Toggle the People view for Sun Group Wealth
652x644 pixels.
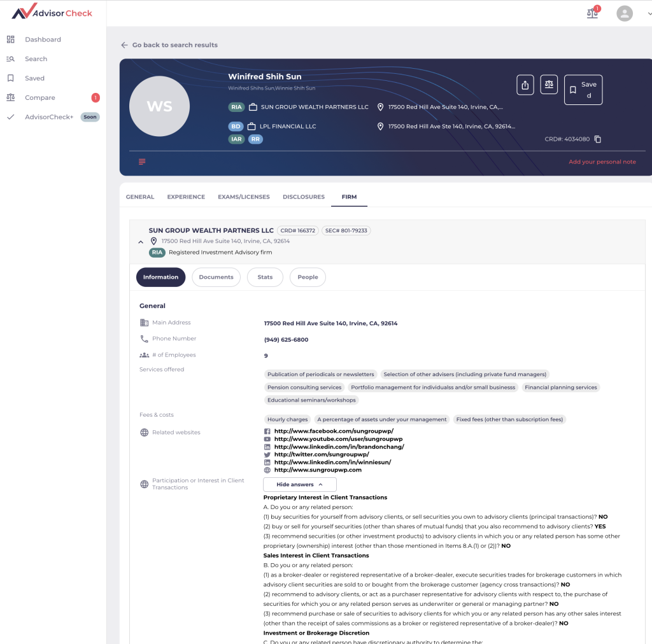tap(308, 277)
